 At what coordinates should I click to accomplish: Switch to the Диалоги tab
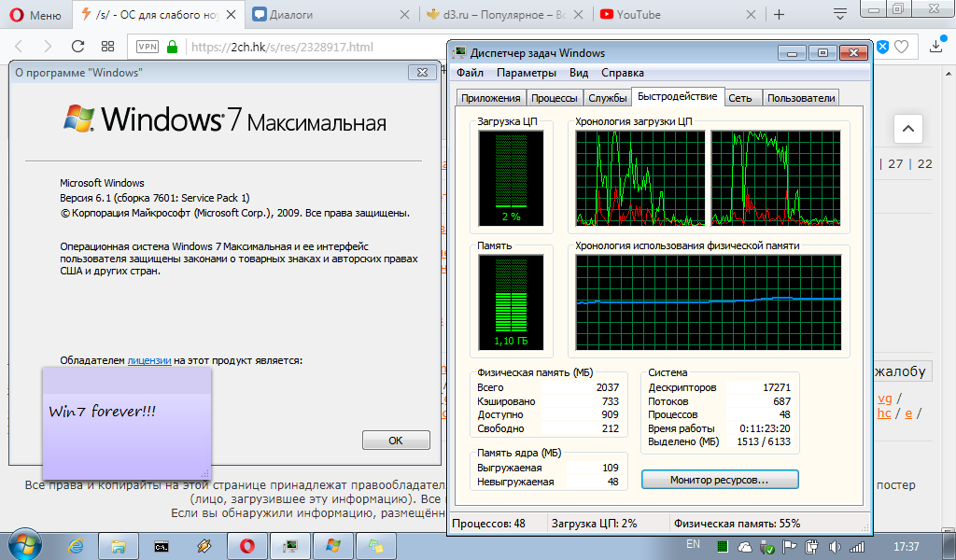[x=331, y=15]
